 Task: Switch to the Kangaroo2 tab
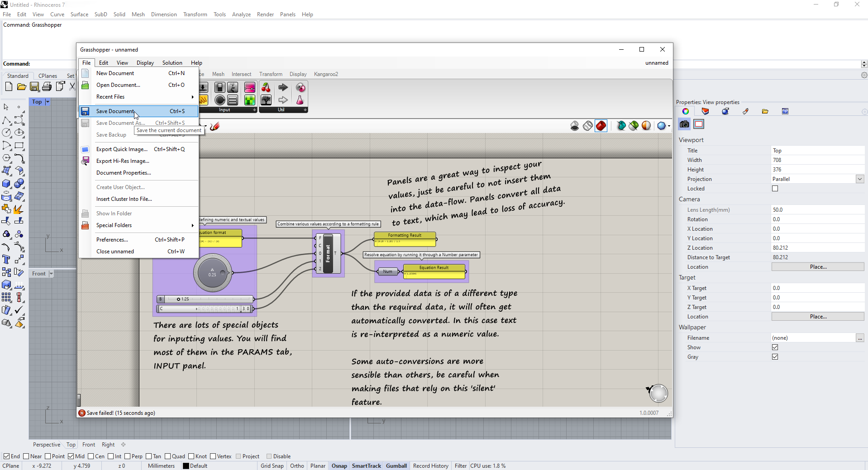tap(326, 74)
